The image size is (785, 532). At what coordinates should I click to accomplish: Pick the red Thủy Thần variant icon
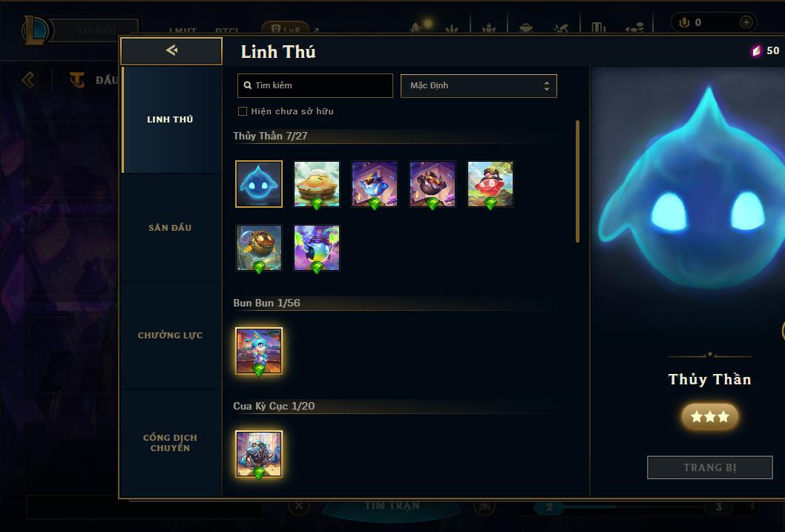(x=490, y=184)
